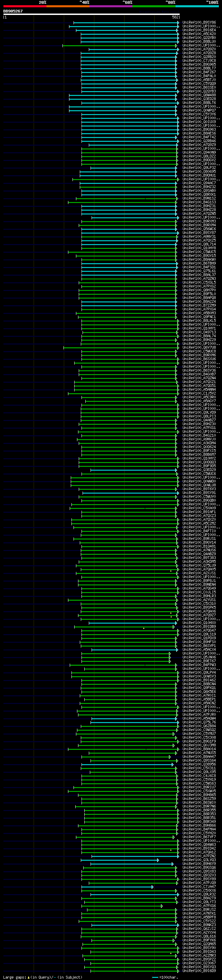Open hit UniRef100_Q2QYB0
The image size is (222, 980).
199,38
